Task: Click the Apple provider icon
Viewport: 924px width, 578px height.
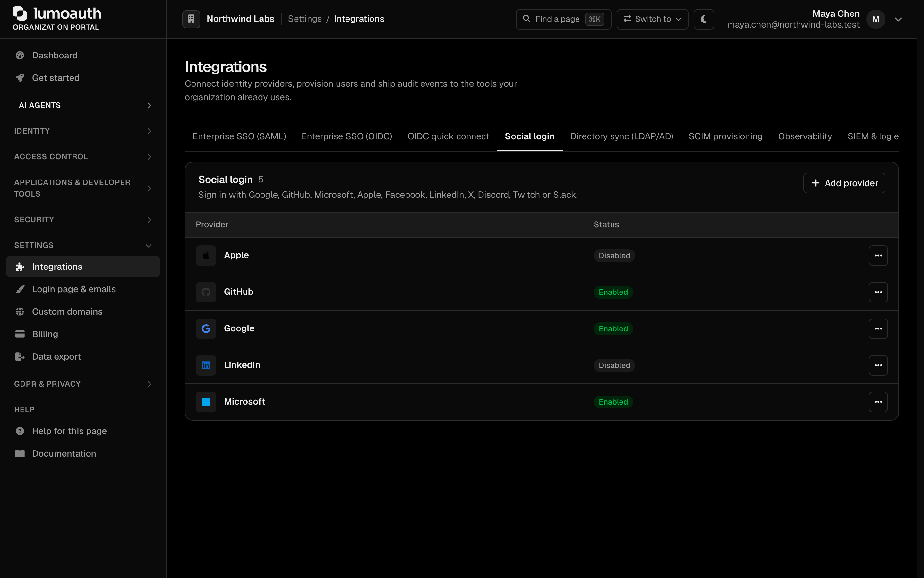Action: [206, 255]
